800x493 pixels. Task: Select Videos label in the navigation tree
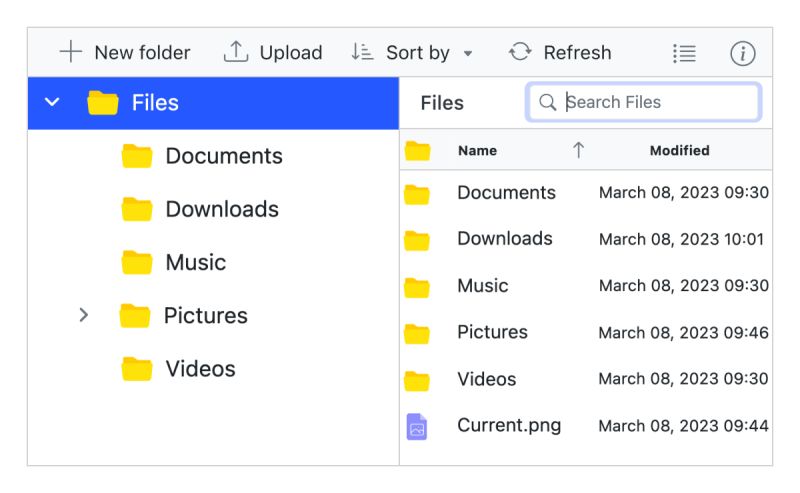tap(200, 368)
